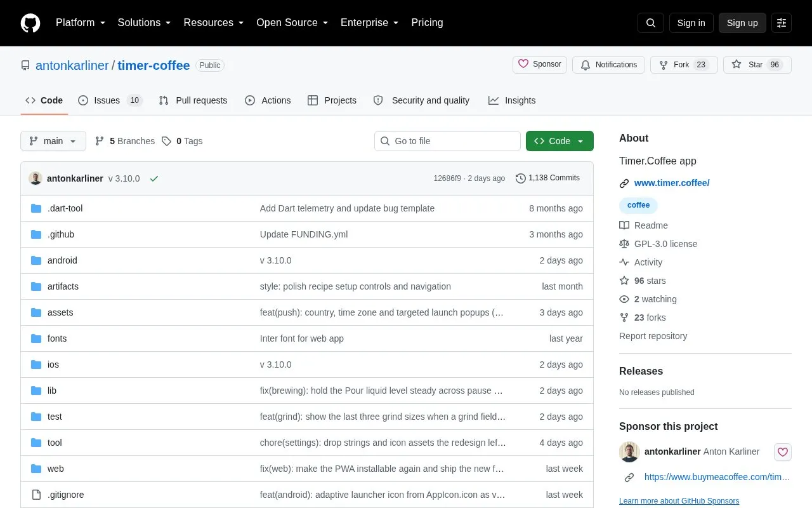Click the coffee topic tag

[x=638, y=205]
